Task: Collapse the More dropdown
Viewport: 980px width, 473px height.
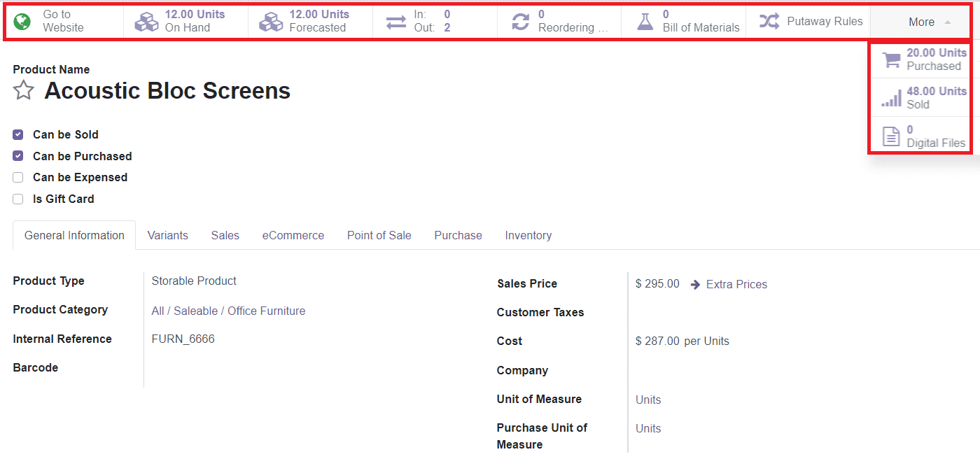Action: point(921,21)
